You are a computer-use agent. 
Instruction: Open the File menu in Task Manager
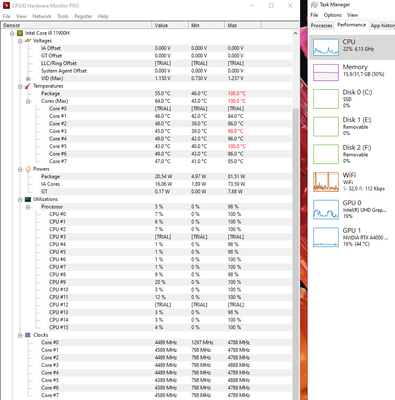click(314, 15)
